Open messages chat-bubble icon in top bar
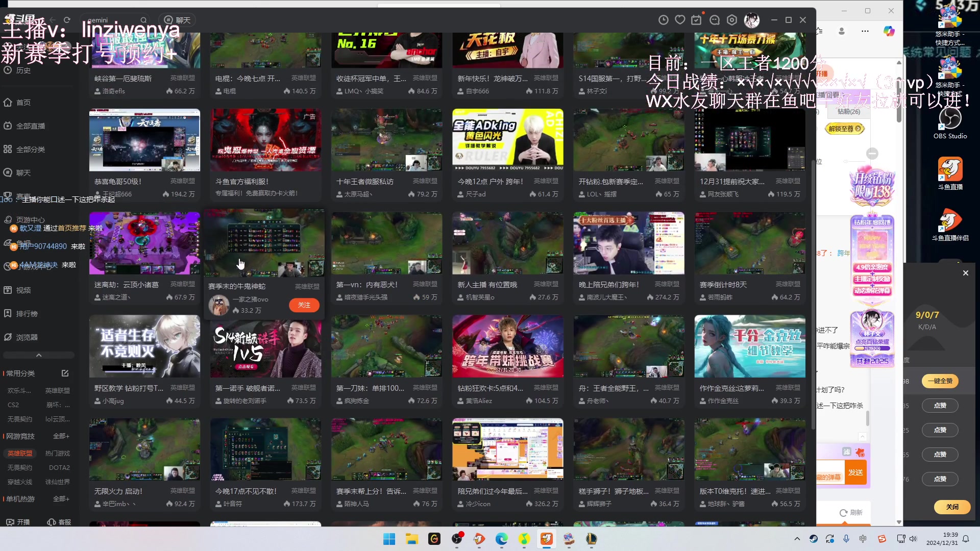Viewport: 980px width, 551px height. click(715, 20)
